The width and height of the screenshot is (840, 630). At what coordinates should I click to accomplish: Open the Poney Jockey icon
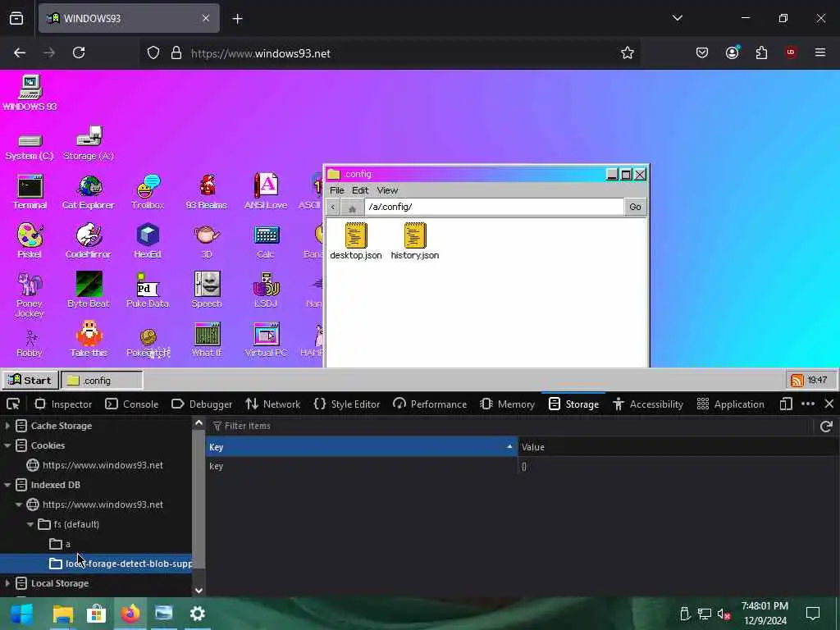click(30, 294)
